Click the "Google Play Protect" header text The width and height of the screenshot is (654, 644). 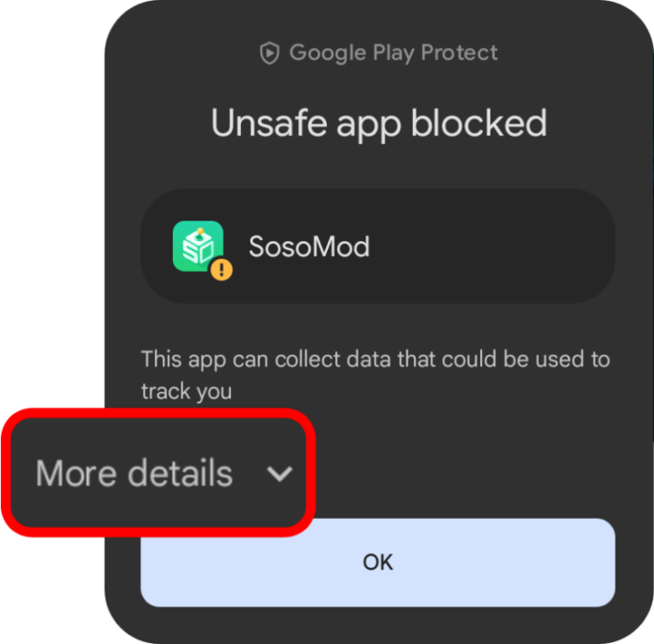pyautogui.click(x=393, y=53)
